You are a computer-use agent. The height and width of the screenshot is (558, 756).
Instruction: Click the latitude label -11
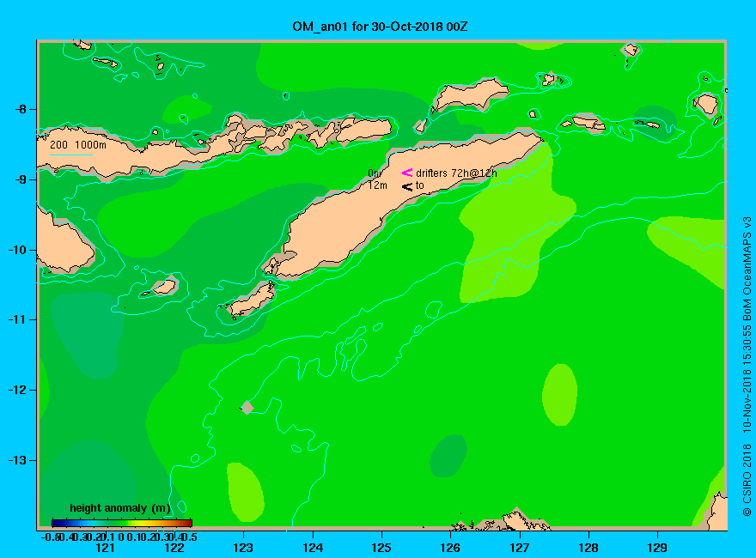pos(17,320)
